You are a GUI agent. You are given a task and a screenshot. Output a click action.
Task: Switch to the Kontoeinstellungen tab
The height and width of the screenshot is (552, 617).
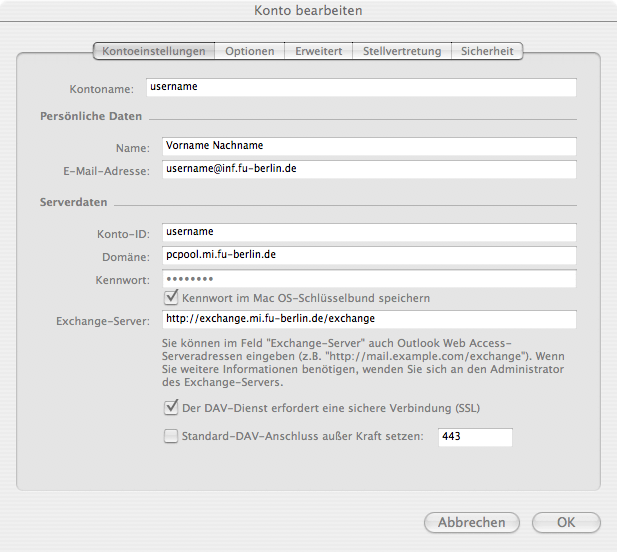[154, 51]
